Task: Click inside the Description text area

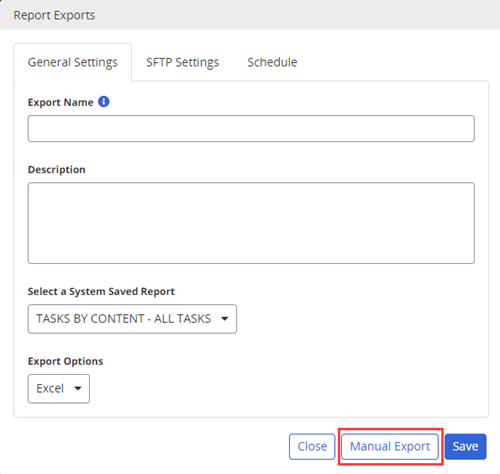Action: tap(251, 223)
